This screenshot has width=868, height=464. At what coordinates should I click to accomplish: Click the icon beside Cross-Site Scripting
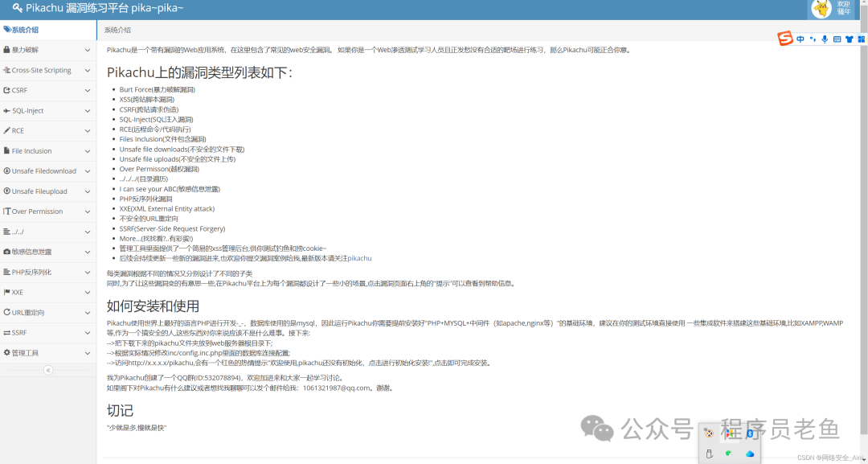[x=6, y=70]
